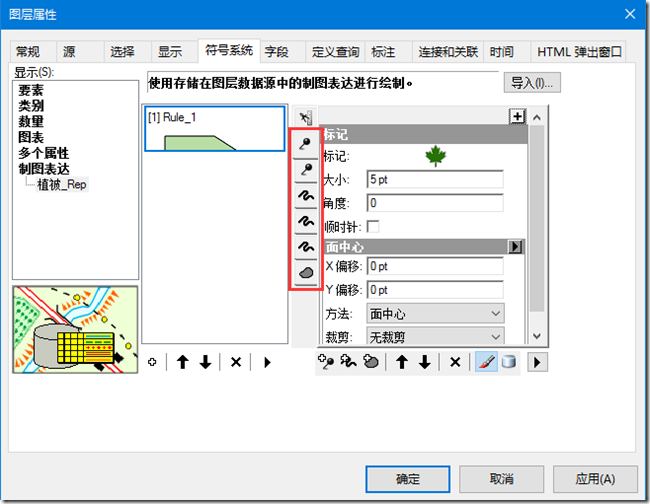Open the HTML 弹出窗口 tab
Image resolution: width=650 pixels, height=504 pixels.
point(579,52)
